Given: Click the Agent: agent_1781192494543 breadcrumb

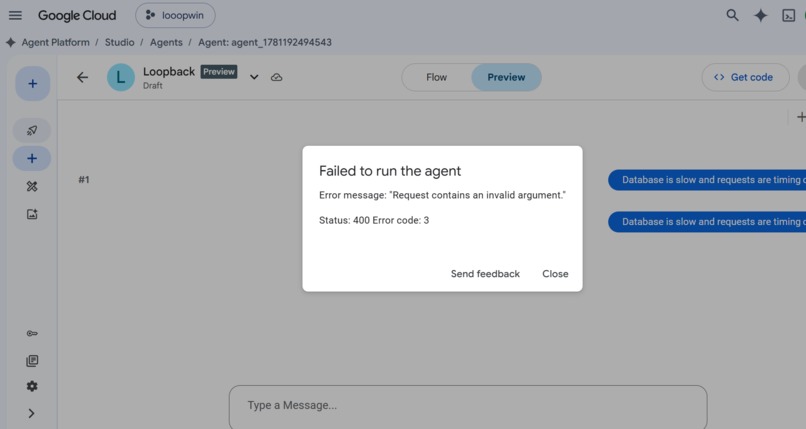Looking at the screenshot, I should pos(265,42).
